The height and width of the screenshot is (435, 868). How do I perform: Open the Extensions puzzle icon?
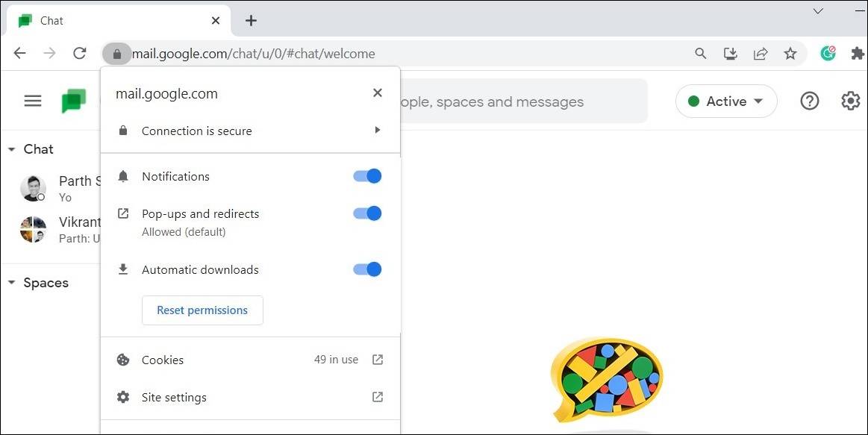(x=858, y=54)
